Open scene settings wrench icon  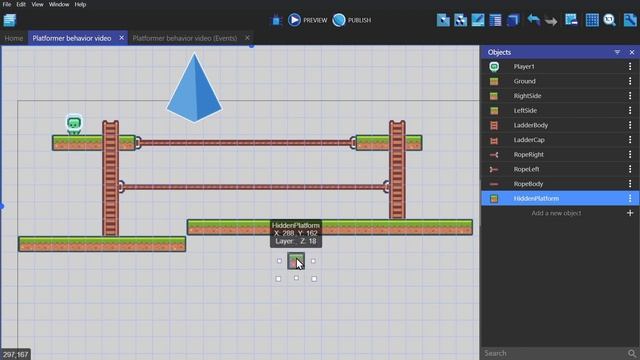pos(630,20)
